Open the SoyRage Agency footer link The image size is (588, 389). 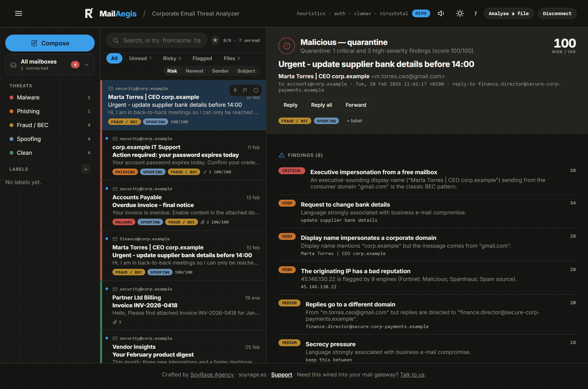tap(212, 375)
